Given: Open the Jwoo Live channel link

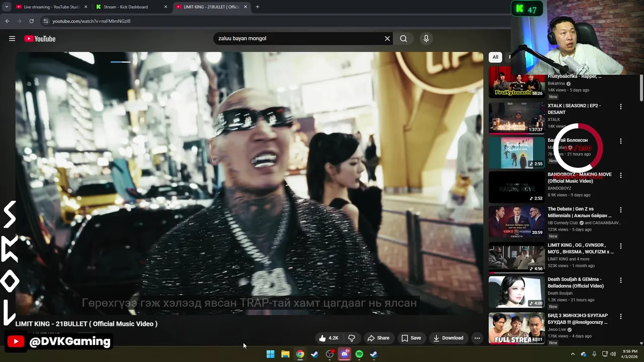Looking at the screenshot, I should 558,329.
